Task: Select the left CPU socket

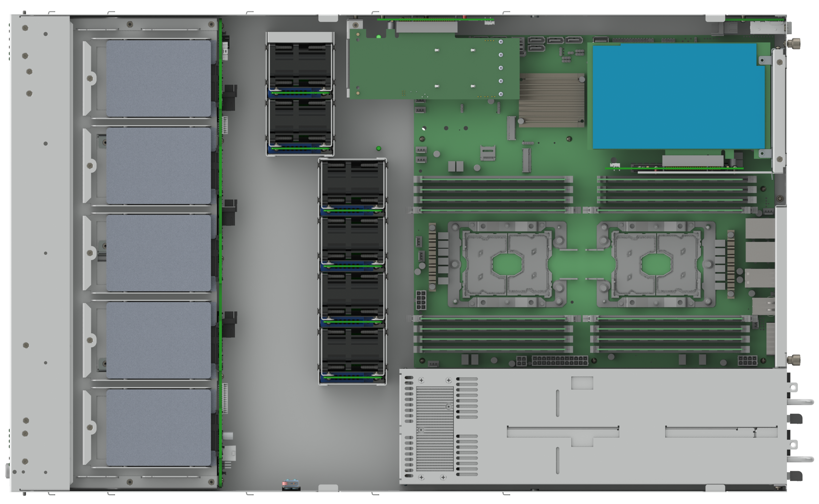Action: 507,264
